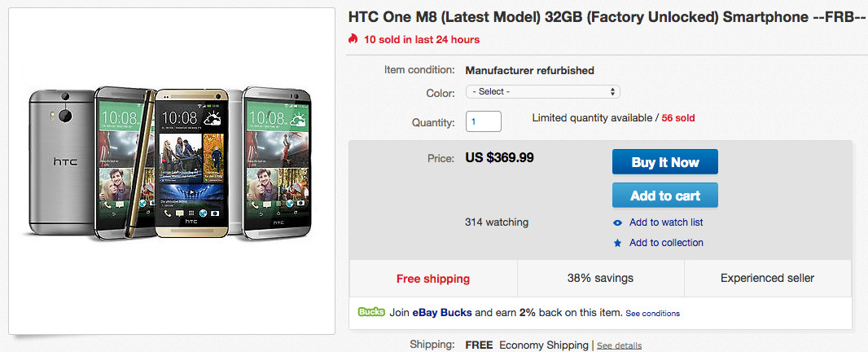Click the See conditions link
The image size is (868, 352).
(652, 314)
